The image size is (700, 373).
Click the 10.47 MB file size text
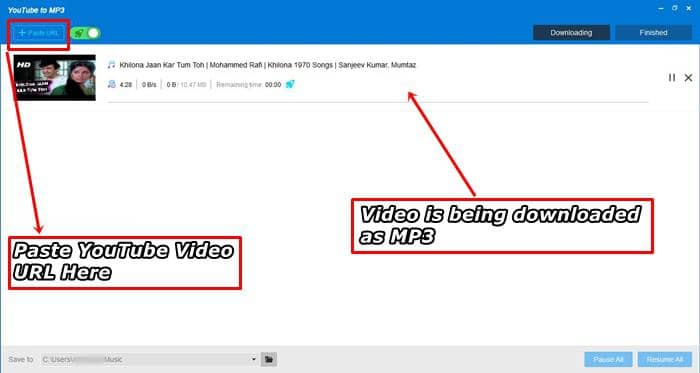pos(193,85)
